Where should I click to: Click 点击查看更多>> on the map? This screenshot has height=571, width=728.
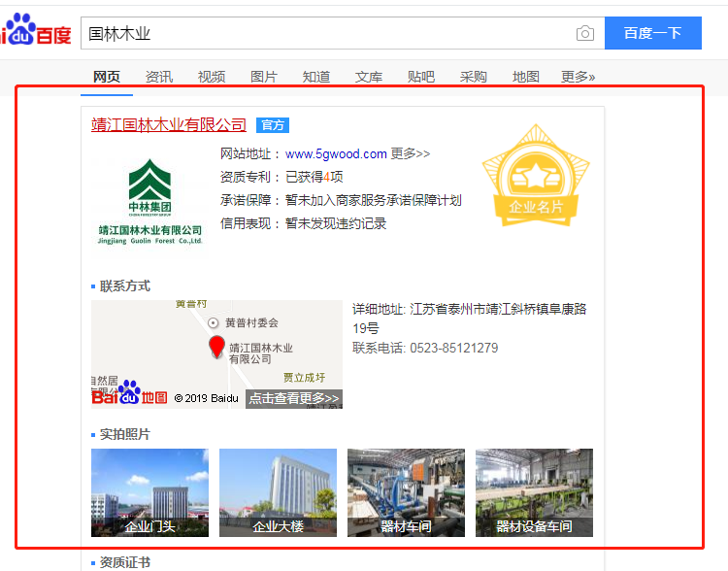(294, 398)
